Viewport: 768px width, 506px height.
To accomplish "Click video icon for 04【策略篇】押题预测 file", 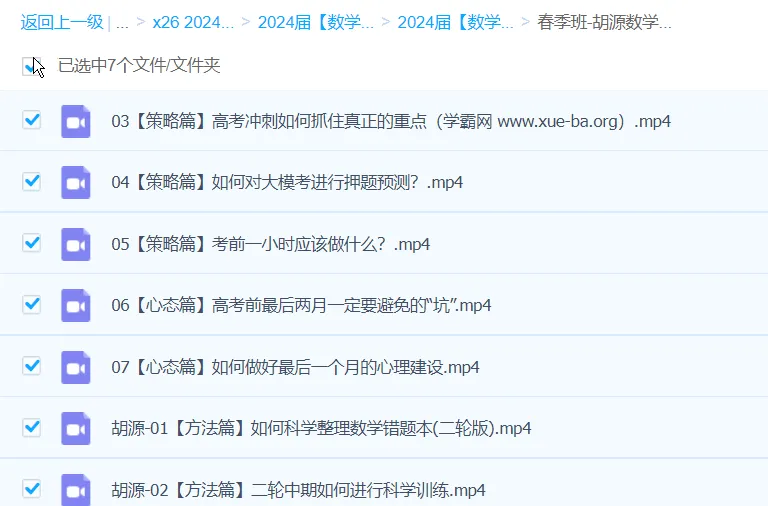I will point(76,182).
